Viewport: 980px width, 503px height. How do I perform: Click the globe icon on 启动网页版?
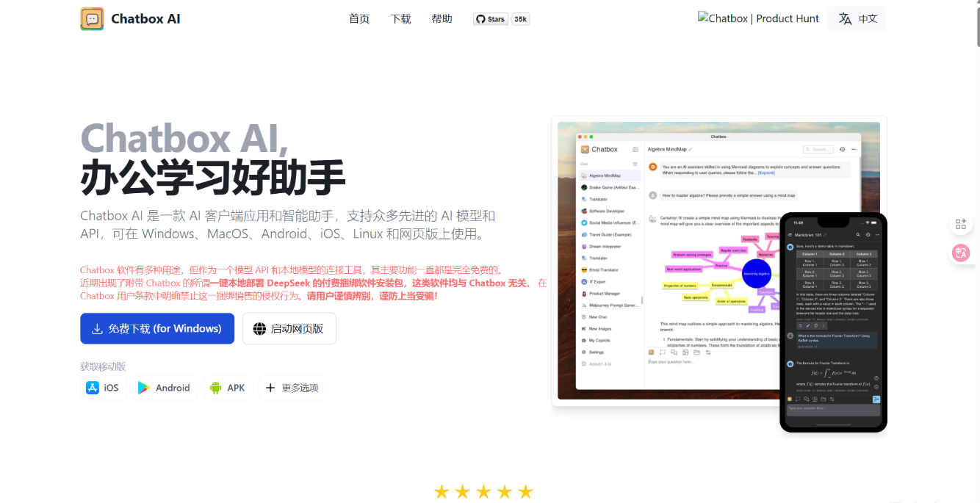[259, 329]
